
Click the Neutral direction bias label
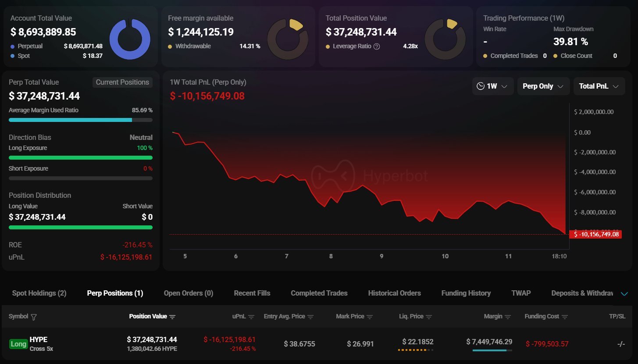pos(141,137)
